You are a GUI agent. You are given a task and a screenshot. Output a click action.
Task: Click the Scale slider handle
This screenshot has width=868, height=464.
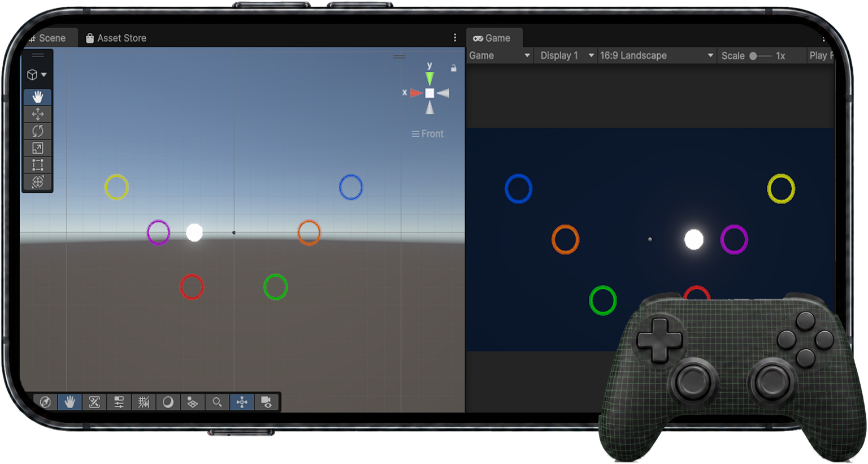coord(753,56)
